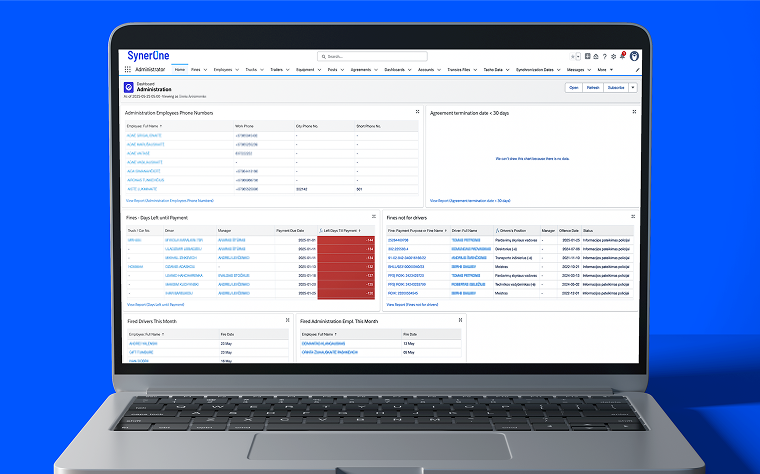Screen dimensions: 760x474
Task: Click into the global Search field
Action: tap(372, 57)
